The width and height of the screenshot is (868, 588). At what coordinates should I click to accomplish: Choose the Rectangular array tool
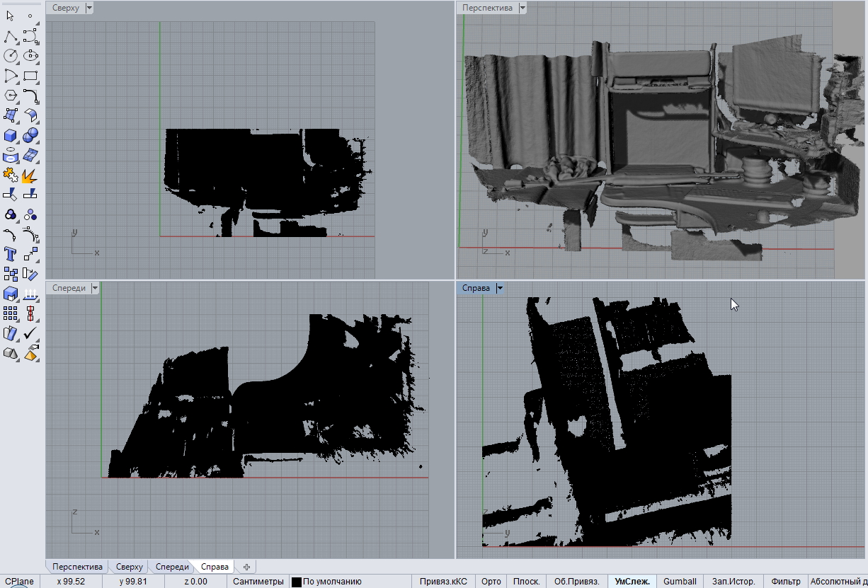(11, 313)
